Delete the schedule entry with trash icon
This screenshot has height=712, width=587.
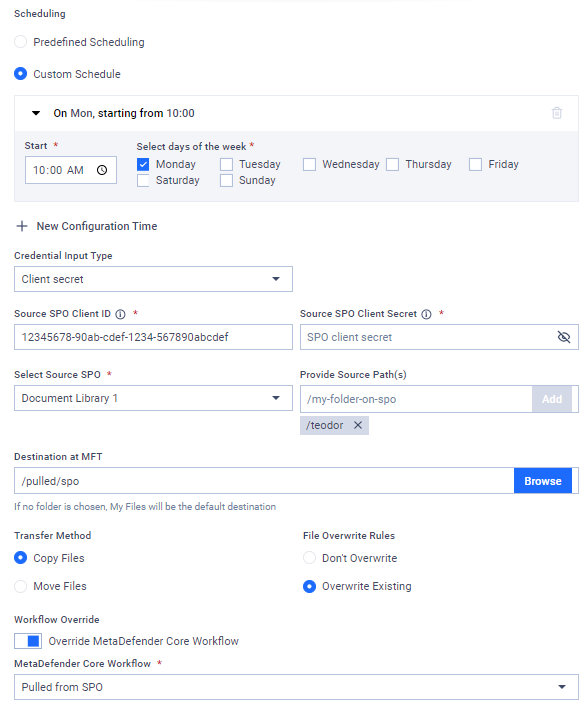[x=557, y=113]
